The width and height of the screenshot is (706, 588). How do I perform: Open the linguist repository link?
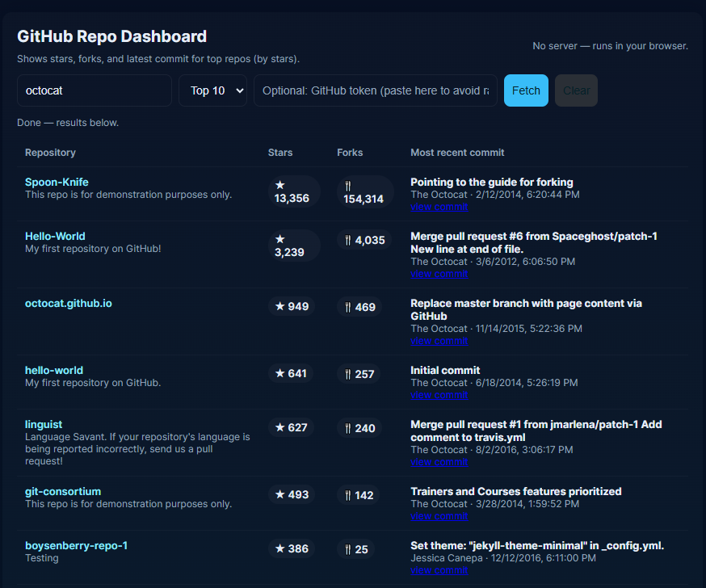[44, 424]
